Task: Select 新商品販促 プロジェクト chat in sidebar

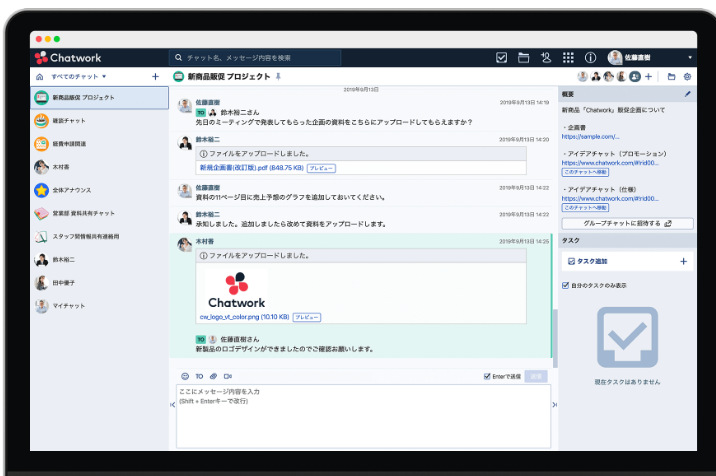Action: 100,98
